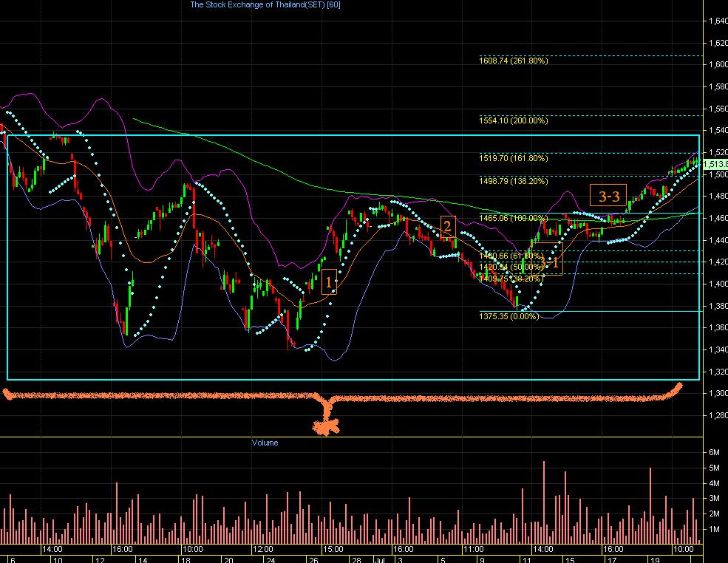Click date 12 on the date axis
This screenshot has width=728, height=563.
coord(100,560)
